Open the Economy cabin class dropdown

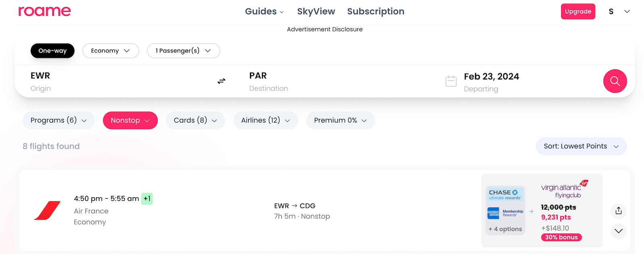pos(111,51)
